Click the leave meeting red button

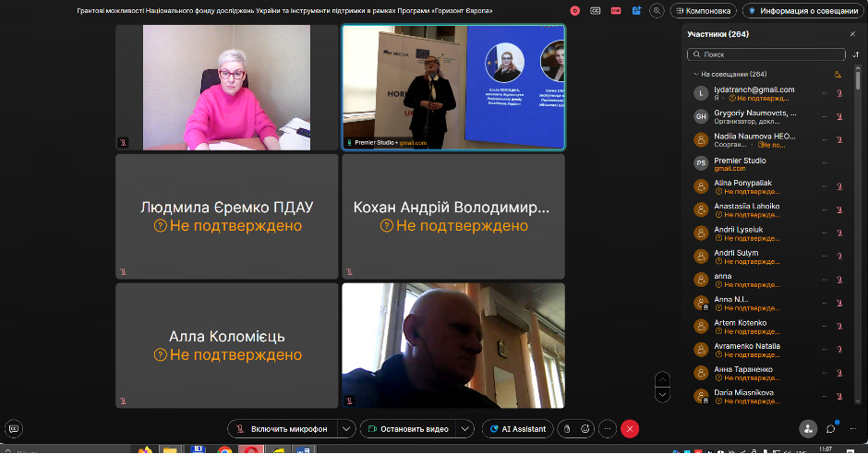630,429
